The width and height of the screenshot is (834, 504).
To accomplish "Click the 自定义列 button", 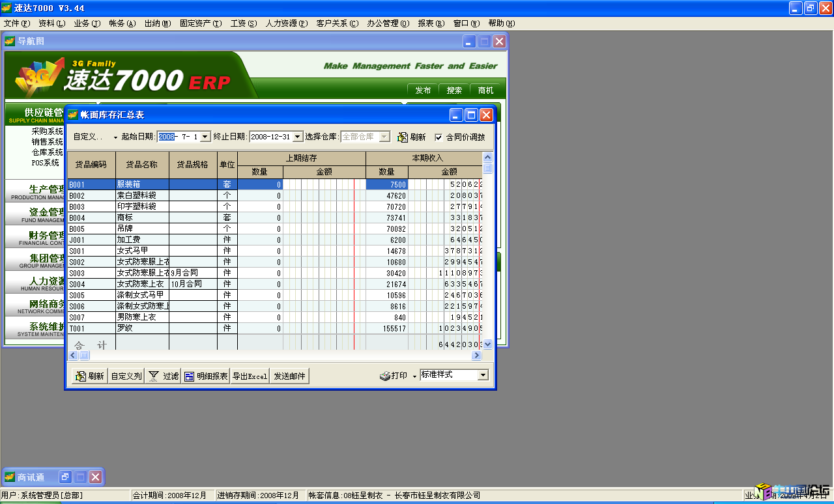I will point(126,376).
